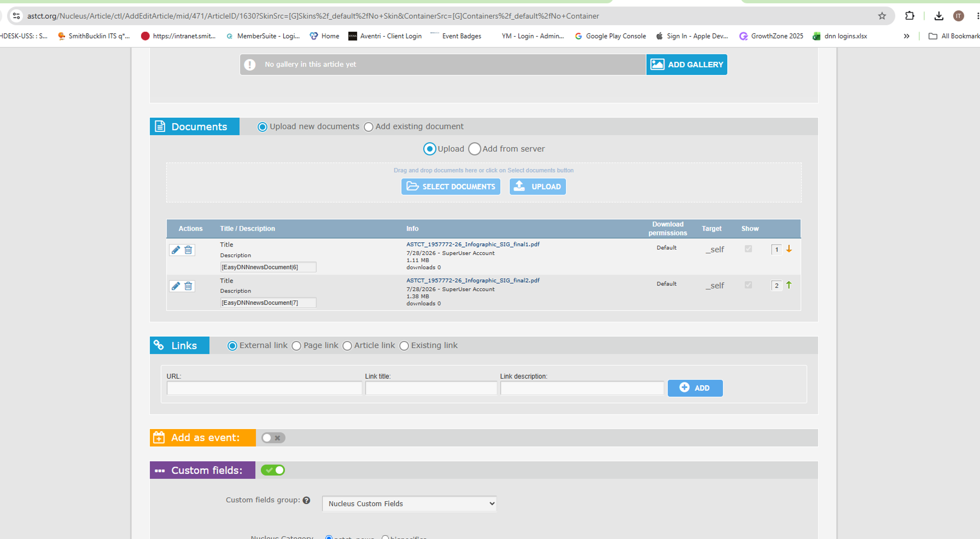
Task: Click the Documents section header
Action: tap(194, 127)
